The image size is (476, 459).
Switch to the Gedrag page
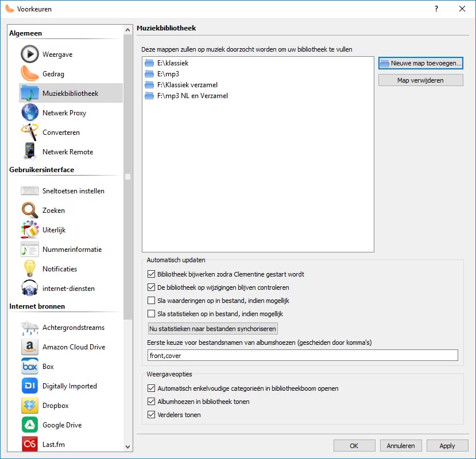[71, 73]
